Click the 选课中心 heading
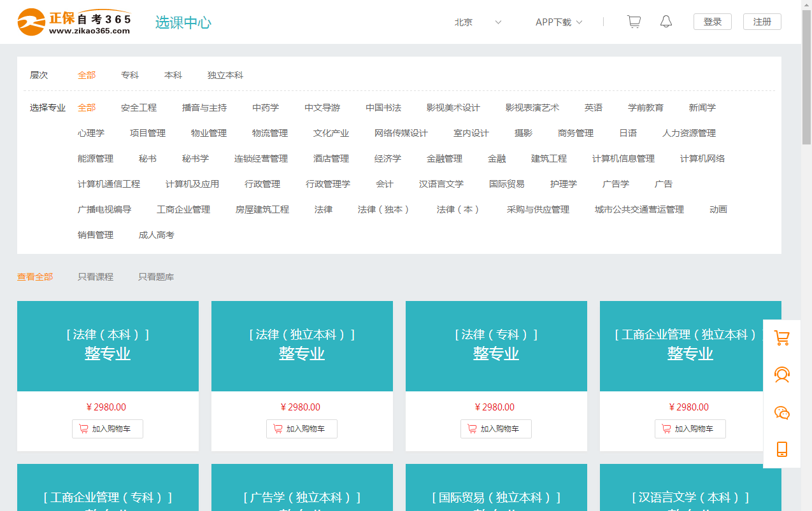This screenshot has width=812, height=511. pos(183,22)
